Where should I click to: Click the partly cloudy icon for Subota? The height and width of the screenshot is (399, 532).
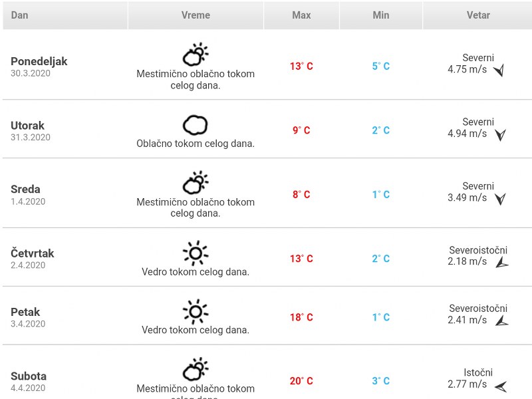pyautogui.click(x=196, y=369)
